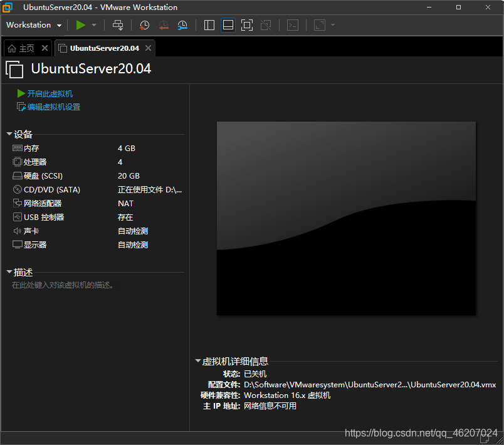Select the 显示器 device row
This screenshot has width=504, height=445.
pyautogui.click(x=97, y=245)
